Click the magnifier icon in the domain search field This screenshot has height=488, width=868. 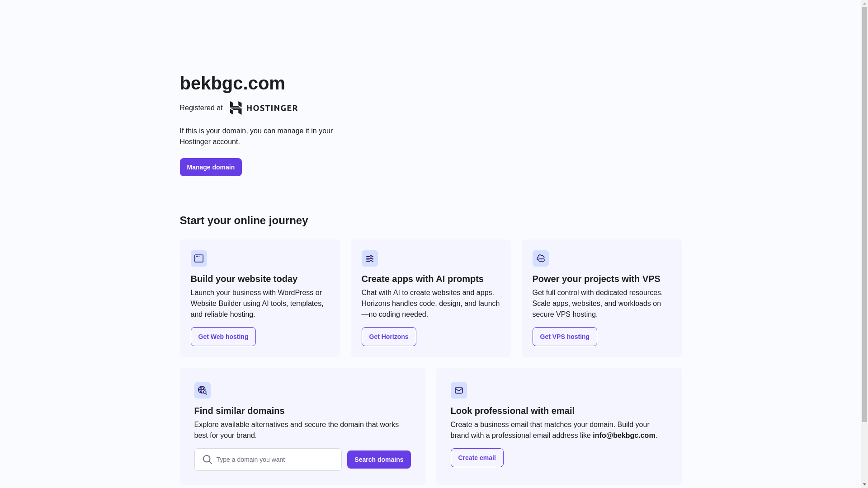pyautogui.click(x=207, y=460)
